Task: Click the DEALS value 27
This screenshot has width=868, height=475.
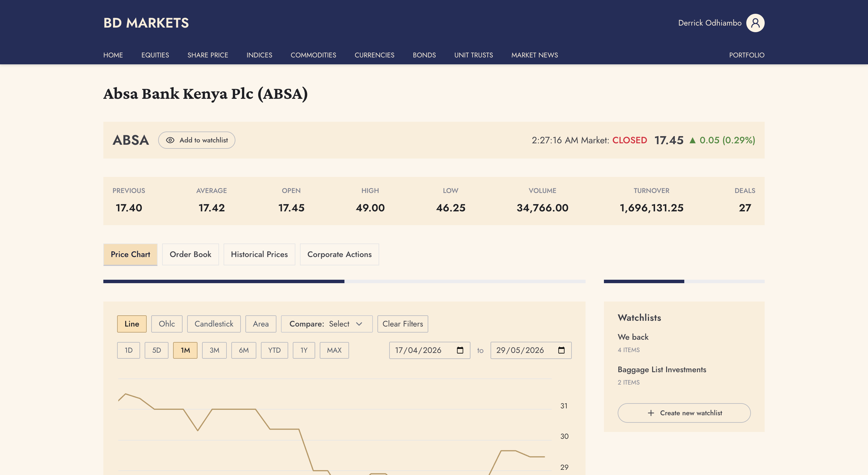Action: point(745,208)
